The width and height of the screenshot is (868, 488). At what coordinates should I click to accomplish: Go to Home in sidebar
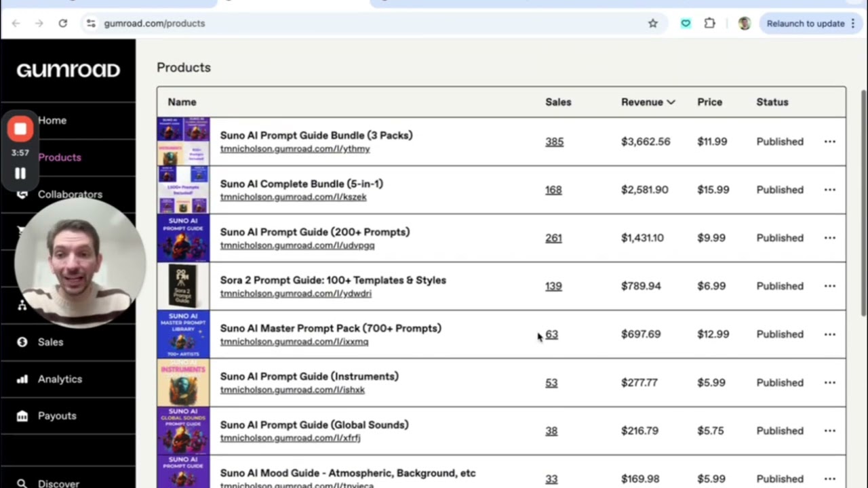pyautogui.click(x=52, y=120)
